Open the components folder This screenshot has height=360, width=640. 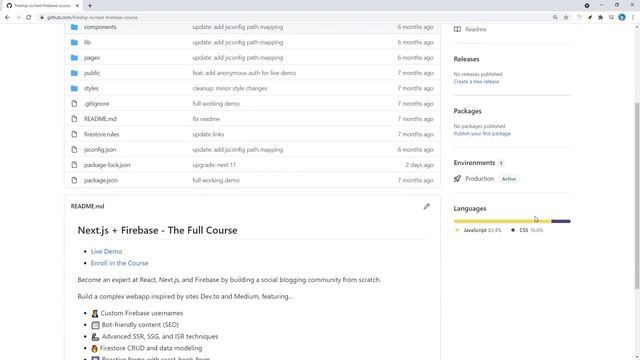100,27
